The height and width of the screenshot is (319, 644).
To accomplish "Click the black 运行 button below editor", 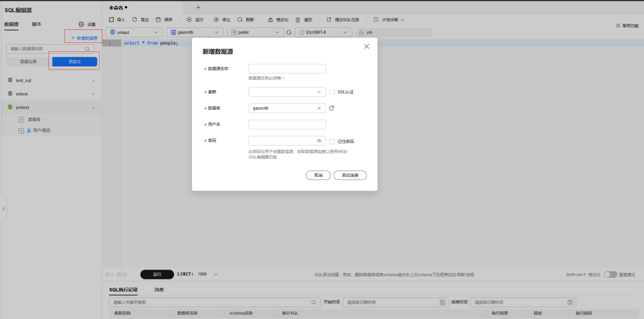I will click(157, 274).
